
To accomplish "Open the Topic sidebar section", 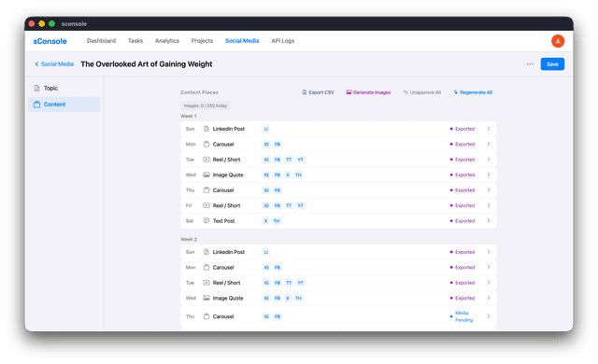I will [x=64, y=89].
